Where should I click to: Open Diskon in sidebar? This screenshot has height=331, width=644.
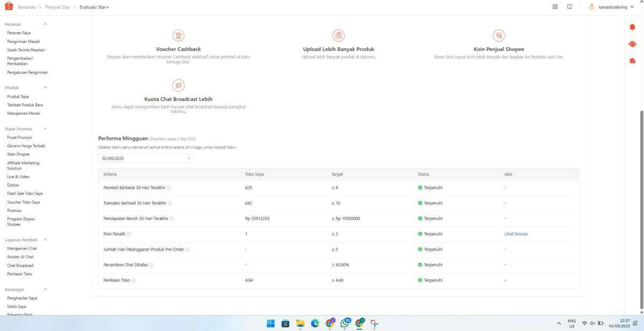(13, 185)
